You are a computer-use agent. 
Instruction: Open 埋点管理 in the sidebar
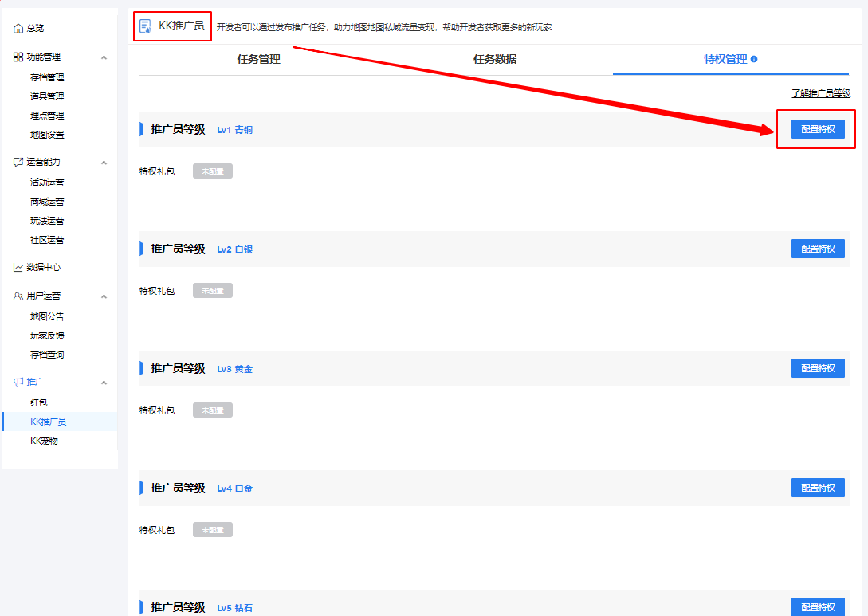47,116
